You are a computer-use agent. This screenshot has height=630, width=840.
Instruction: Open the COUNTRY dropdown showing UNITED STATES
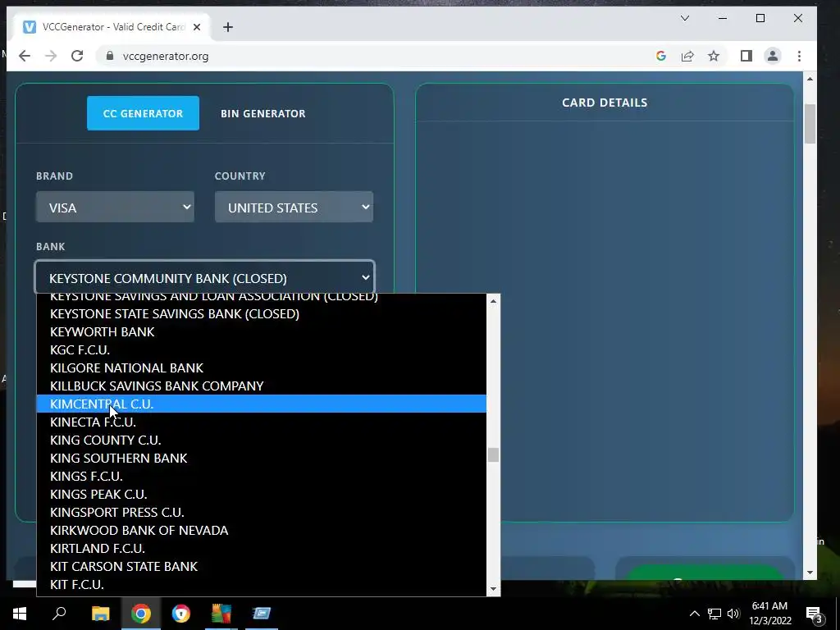pos(294,208)
